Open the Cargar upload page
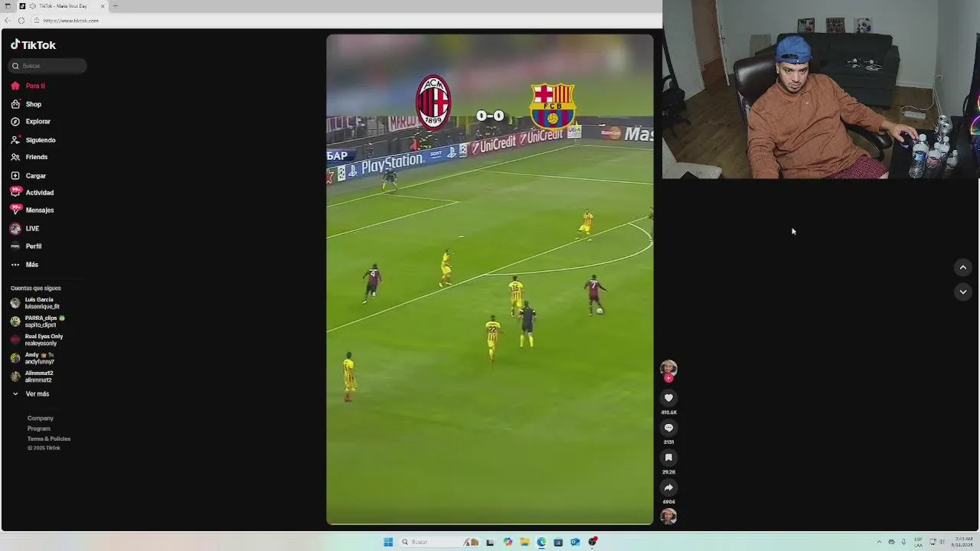Screen dimensions: 980x551 tap(28, 176)
